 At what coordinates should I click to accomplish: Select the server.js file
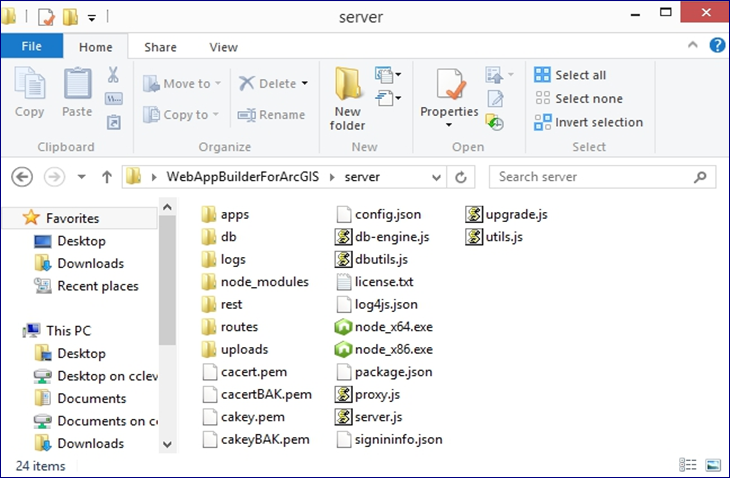[x=368, y=417]
